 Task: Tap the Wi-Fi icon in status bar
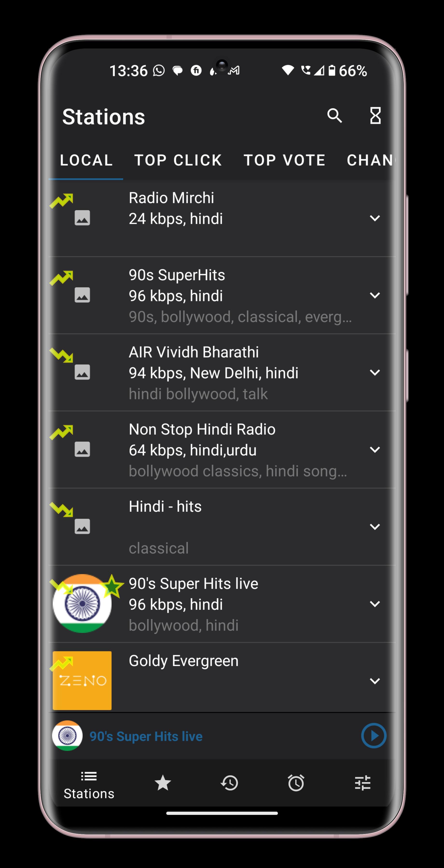click(288, 70)
